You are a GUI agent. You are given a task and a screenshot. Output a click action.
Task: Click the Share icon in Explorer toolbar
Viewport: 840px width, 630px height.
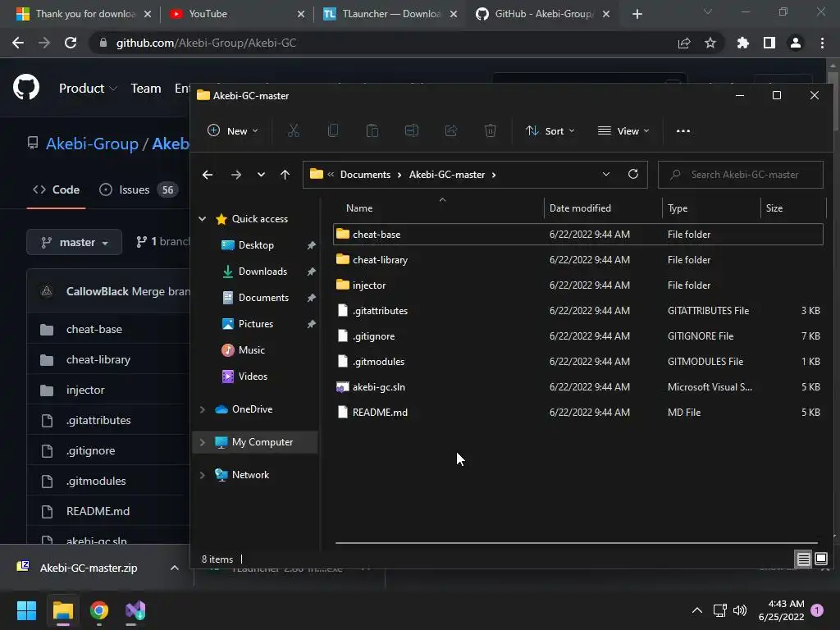[x=451, y=130]
